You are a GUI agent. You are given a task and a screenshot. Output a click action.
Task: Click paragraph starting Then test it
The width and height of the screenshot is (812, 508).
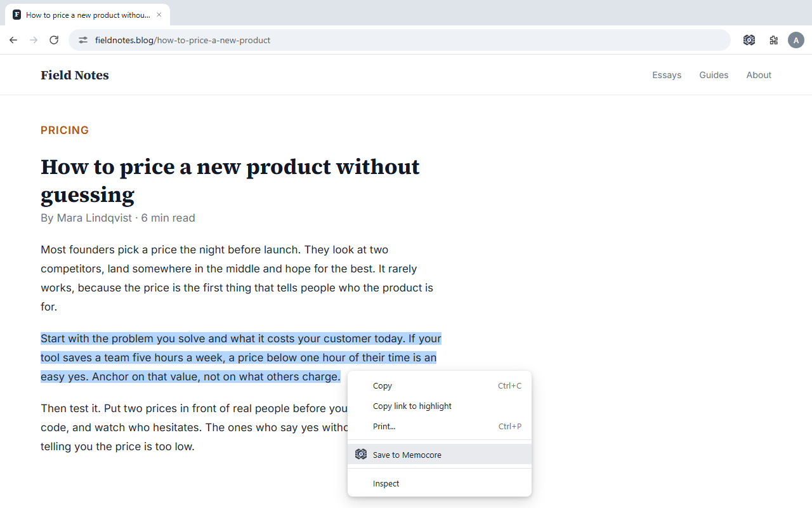coord(194,427)
